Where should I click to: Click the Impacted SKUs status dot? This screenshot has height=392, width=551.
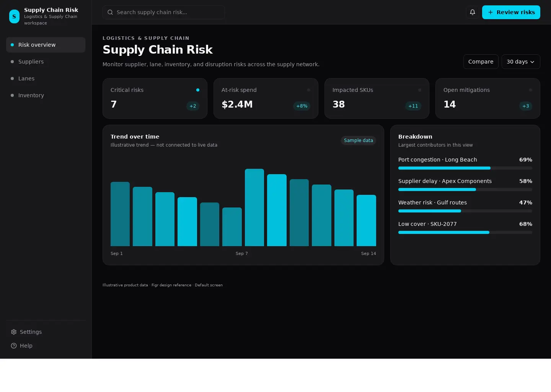[x=420, y=90]
